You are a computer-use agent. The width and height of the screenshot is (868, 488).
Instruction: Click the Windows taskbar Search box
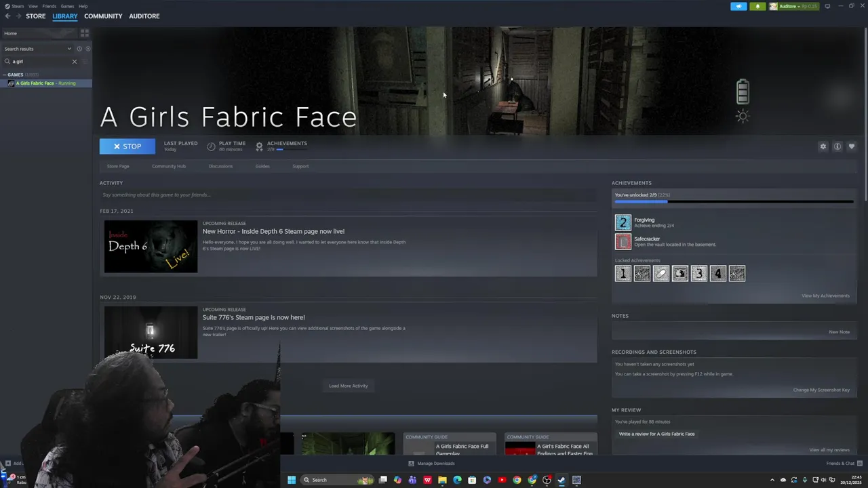pyautogui.click(x=337, y=480)
